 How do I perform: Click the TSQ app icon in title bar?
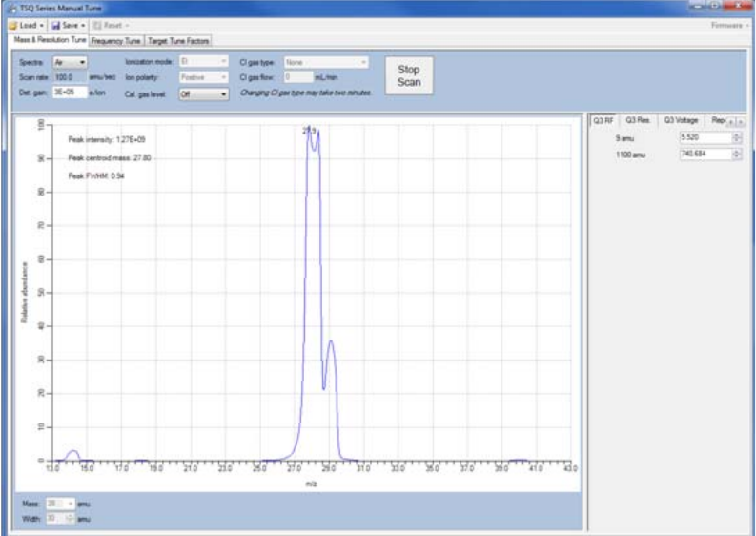[x=10, y=7]
